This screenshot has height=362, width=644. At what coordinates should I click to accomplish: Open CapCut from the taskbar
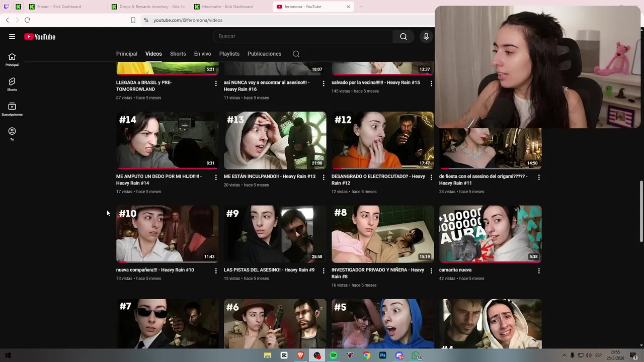pyautogui.click(x=284, y=355)
